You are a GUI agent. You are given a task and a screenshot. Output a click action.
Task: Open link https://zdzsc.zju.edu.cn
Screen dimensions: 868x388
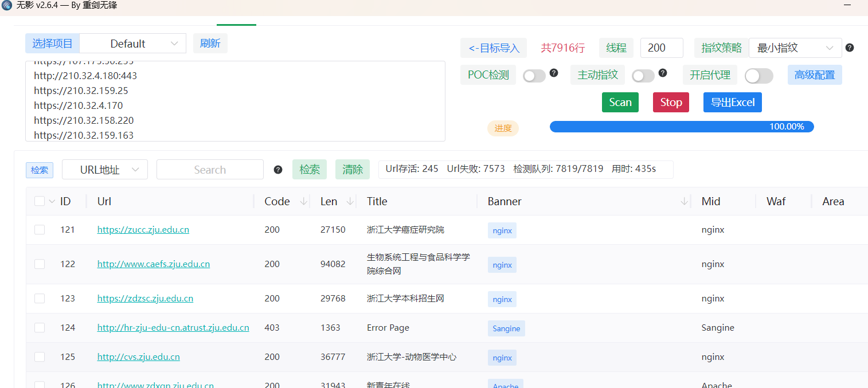[145, 299]
